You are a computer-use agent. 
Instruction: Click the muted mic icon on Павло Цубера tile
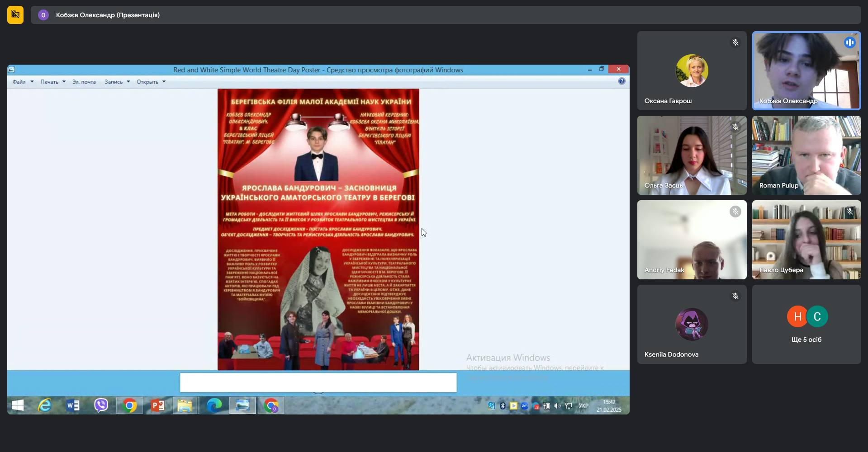click(x=850, y=212)
